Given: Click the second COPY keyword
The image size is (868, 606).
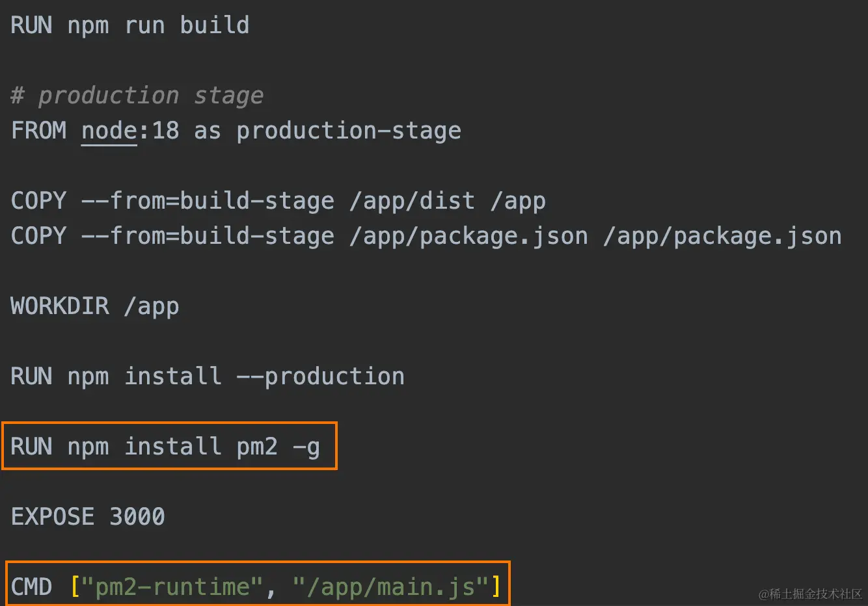Looking at the screenshot, I should click(38, 236).
